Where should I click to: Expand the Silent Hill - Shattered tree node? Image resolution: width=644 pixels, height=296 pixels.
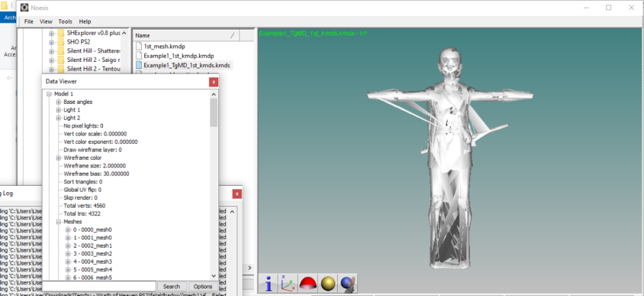pyautogui.click(x=52, y=51)
